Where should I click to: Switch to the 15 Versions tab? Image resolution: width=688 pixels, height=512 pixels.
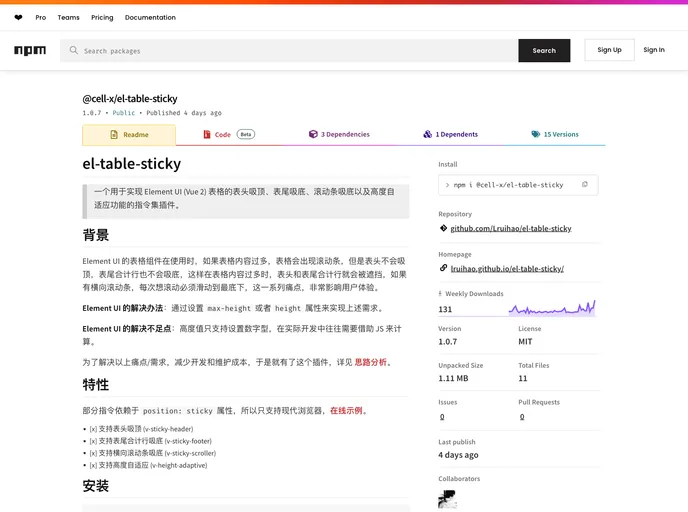tap(555, 134)
